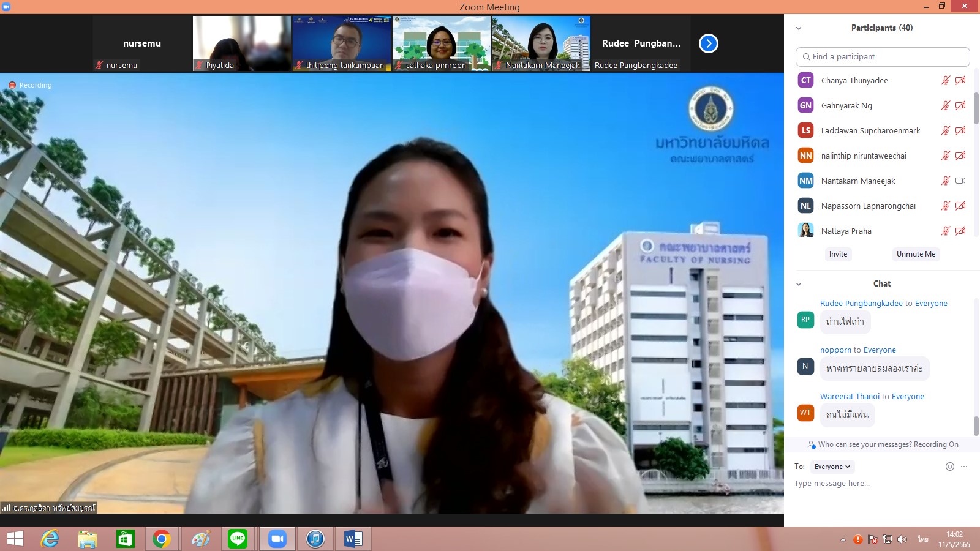Viewport: 980px width, 551px height.
Task: Toggle mic status for Napassorn Lapnarongchai
Action: (x=946, y=206)
